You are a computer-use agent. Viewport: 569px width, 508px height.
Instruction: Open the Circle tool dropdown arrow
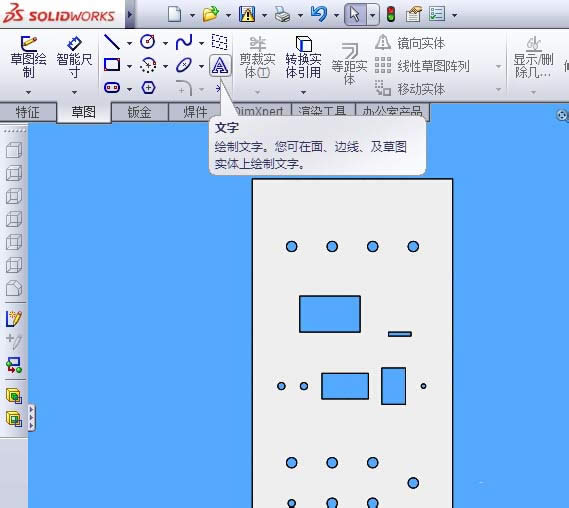click(165, 43)
